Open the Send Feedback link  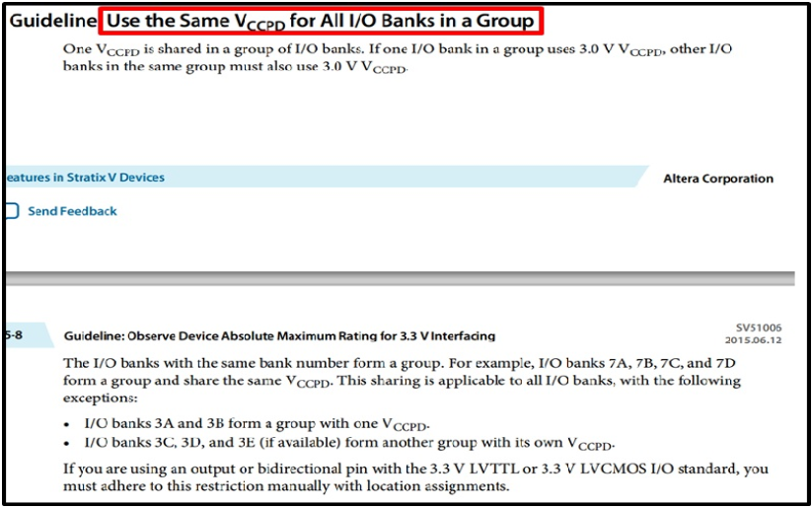(72, 211)
